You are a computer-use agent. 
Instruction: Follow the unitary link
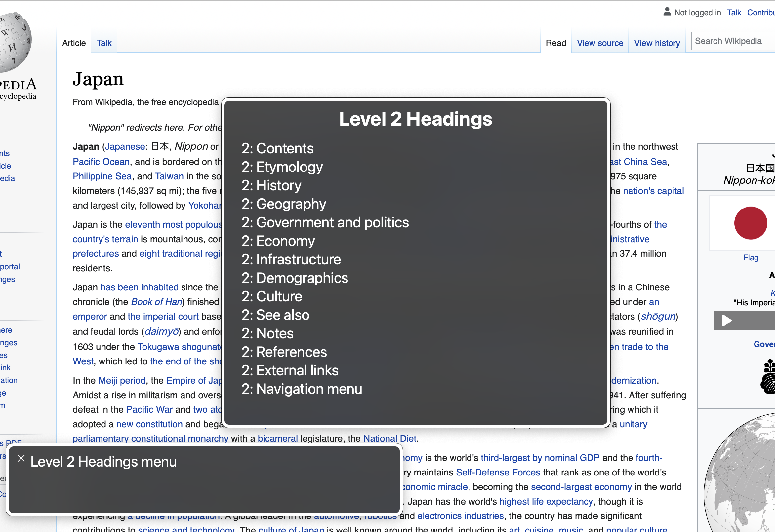coord(633,424)
